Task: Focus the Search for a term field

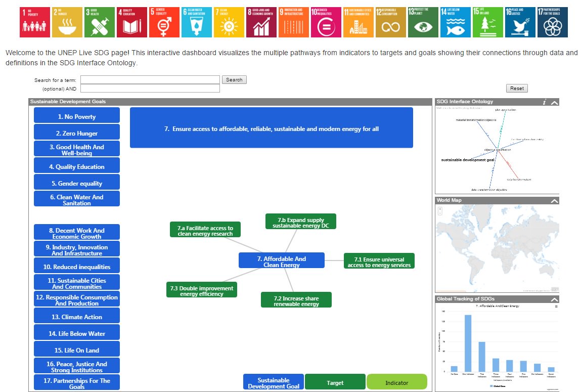Action: pyautogui.click(x=150, y=79)
